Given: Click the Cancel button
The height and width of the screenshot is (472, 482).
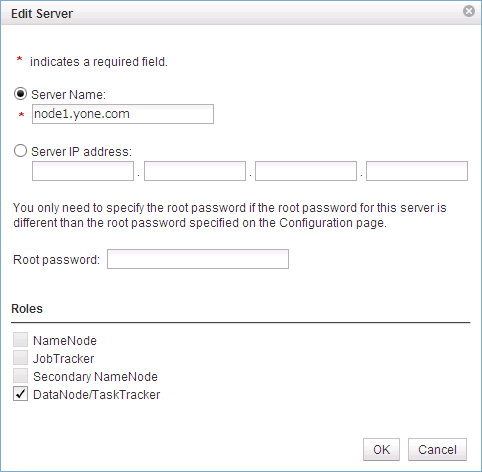Looking at the screenshot, I should 437,450.
